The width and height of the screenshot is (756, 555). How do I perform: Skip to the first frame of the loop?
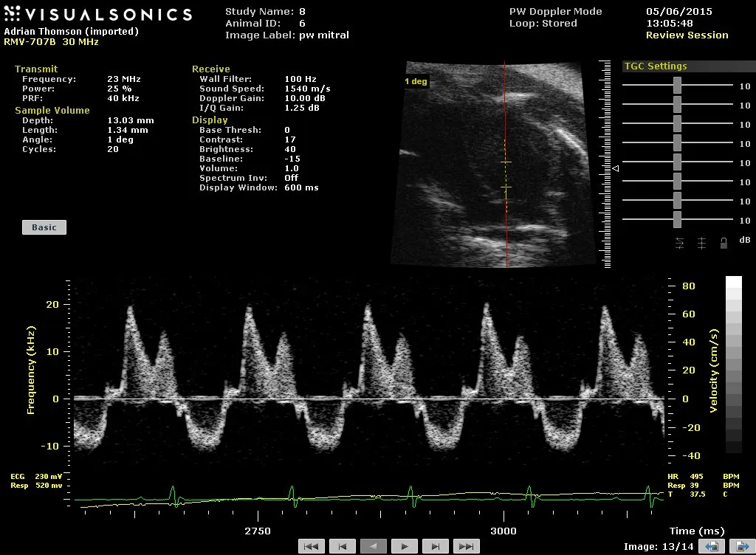click(312, 546)
